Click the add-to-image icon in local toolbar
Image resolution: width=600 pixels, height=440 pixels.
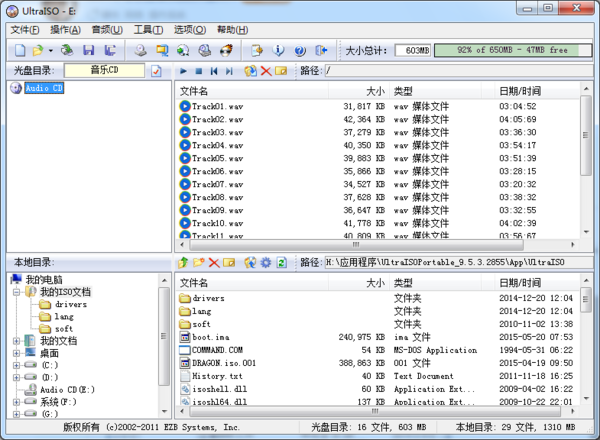pos(250,262)
